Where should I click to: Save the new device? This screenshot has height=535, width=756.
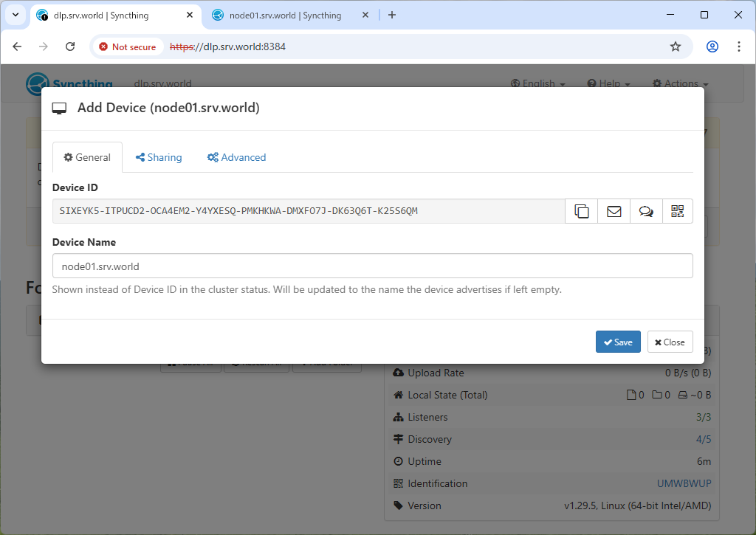click(618, 342)
